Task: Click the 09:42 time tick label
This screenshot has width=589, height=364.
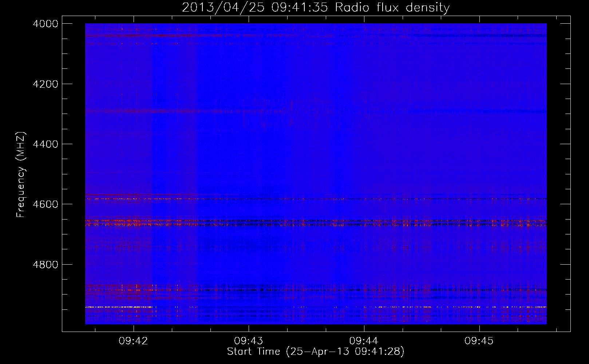Action: (x=133, y=341)
